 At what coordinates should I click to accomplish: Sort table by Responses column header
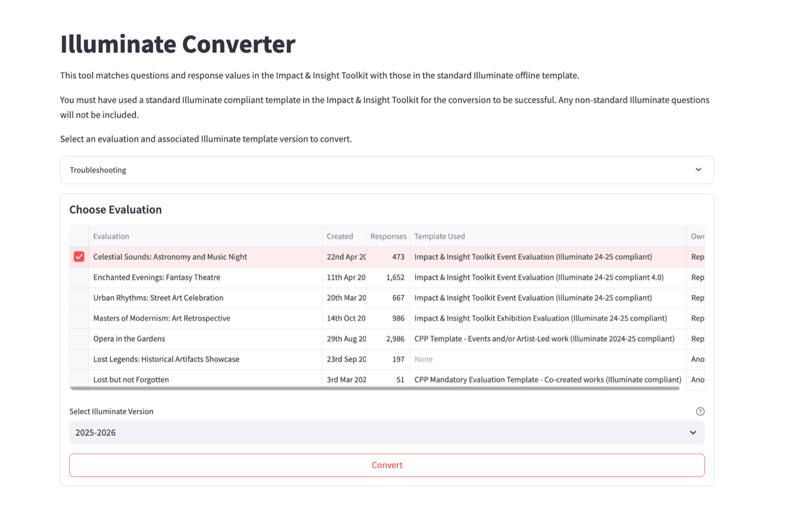(x=388, y=237)
